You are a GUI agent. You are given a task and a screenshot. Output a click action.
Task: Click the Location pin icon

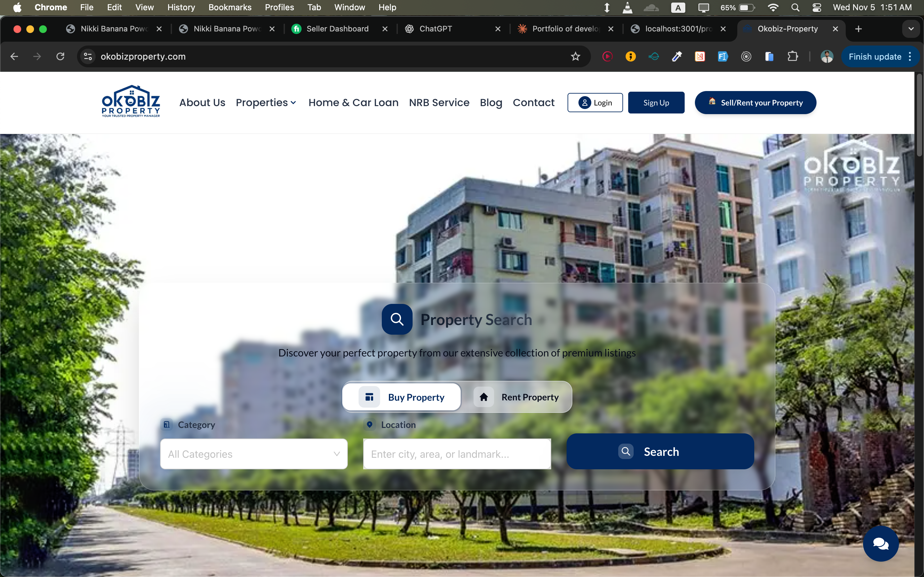369,424
